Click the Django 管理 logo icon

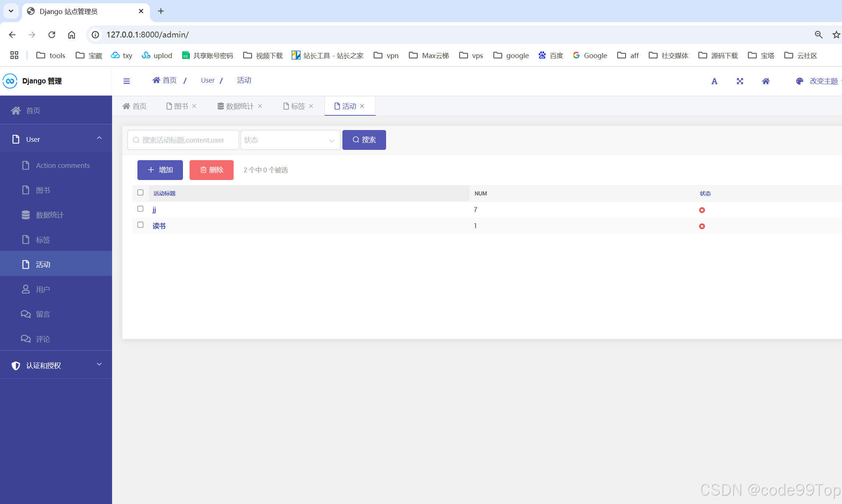coord(10,81)
